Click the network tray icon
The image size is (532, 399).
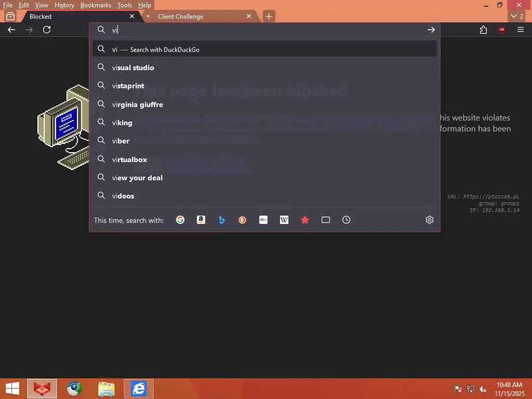(x=471, y=389)
